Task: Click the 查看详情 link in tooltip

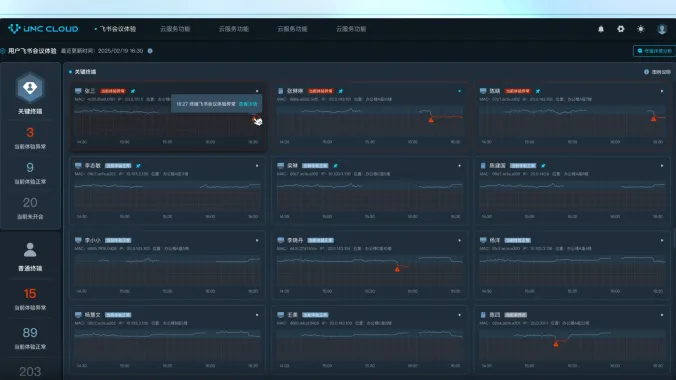Action: click(248, 104)
